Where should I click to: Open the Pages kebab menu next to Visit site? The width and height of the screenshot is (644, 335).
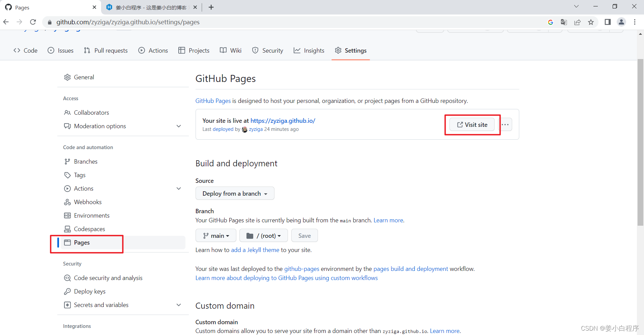[x=505, y=124]
